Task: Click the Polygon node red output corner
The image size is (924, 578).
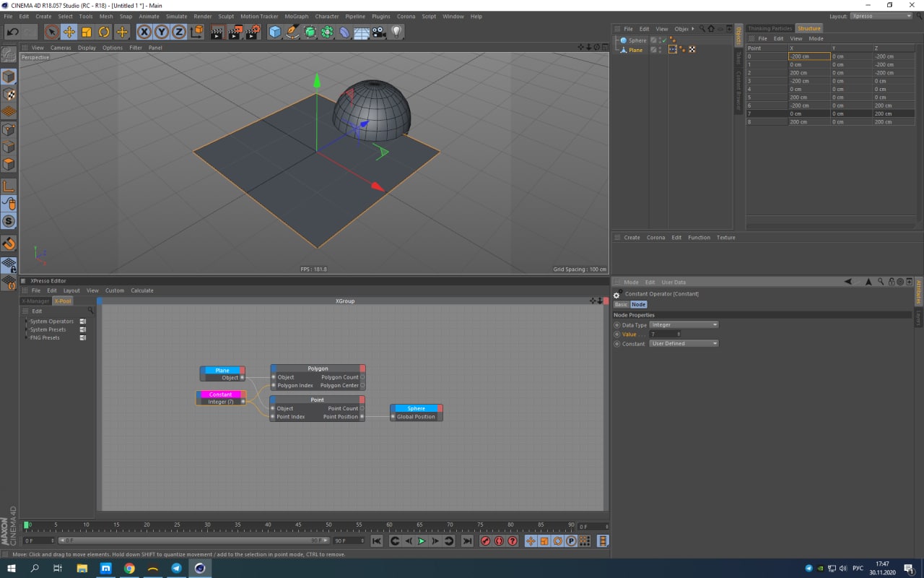Action: click(x=362, y=368)
